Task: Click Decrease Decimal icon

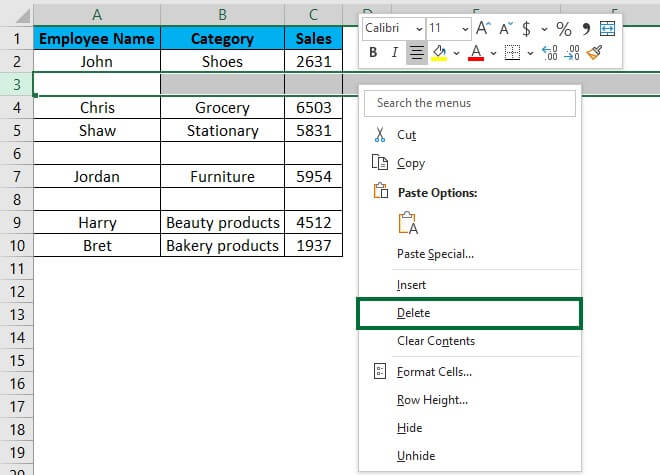Action: click(x=573, y=52)
